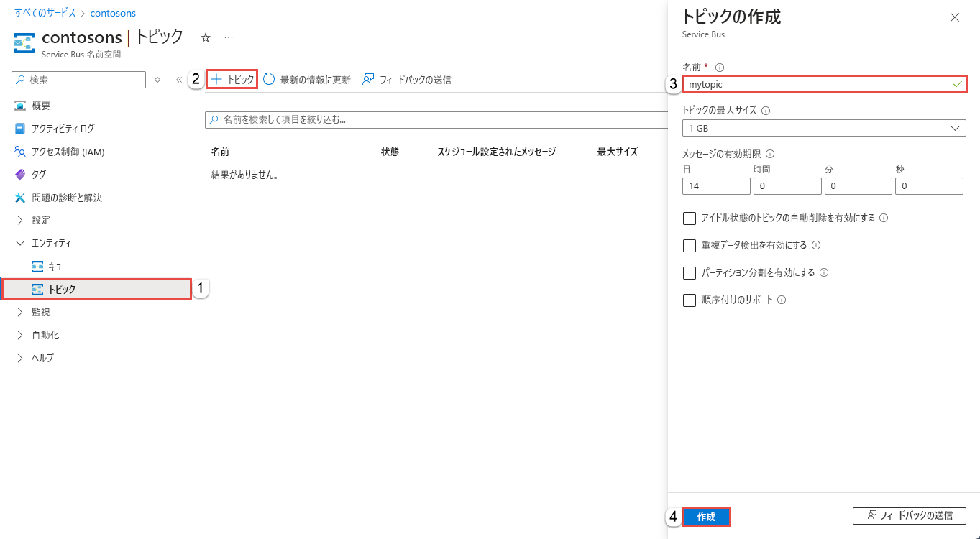Image resolution: width=980 pixels, height=539 pixels.
Task: Open the topic max size dropdown showing 1 GB
Action: (824, 128)
